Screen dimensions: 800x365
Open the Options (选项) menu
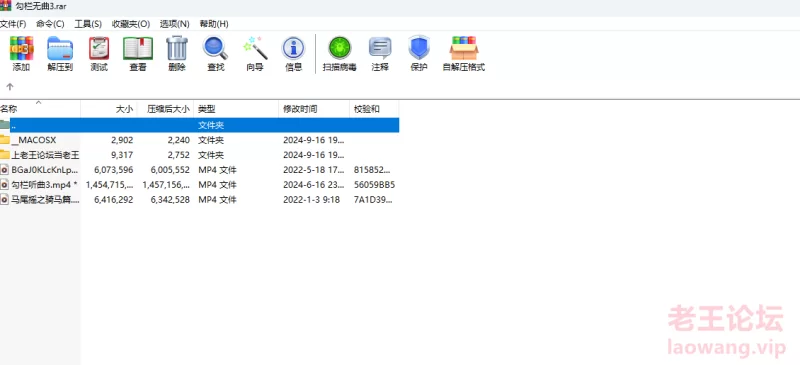pyautogui.click(x=174, y=24)
